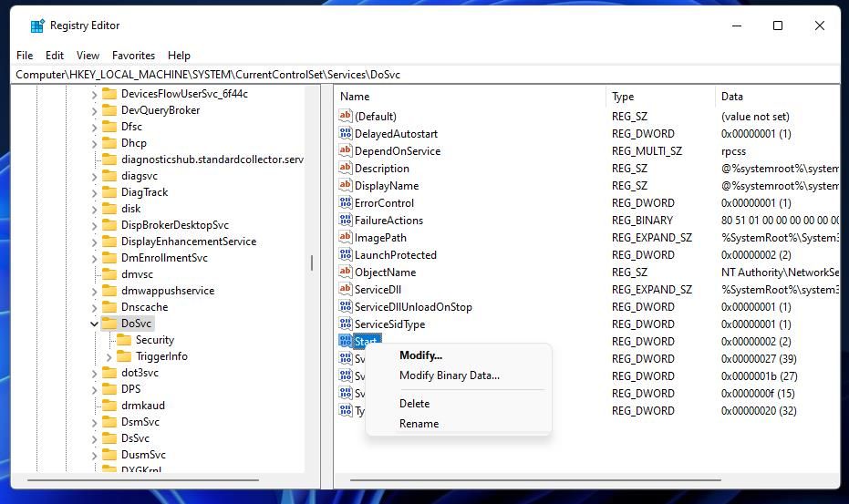Click the drmkaud folder icon
The image size is (849, 504).
pos(109,405)
